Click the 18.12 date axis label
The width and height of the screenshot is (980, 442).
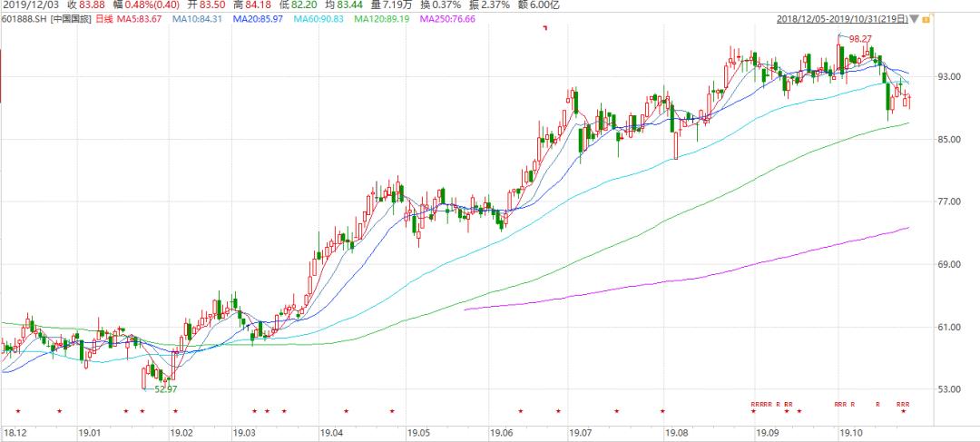pos(15,432)
